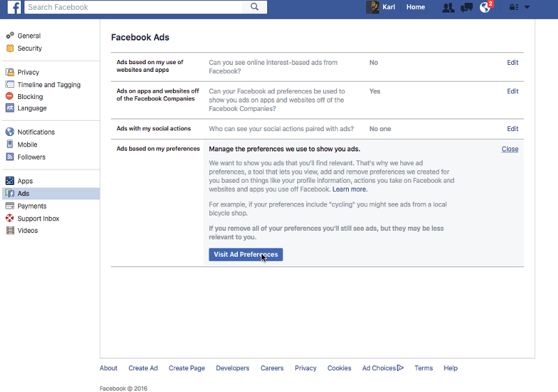Open Terms footer link
This screenshot has height=392, width=558.
click(423, 368)
